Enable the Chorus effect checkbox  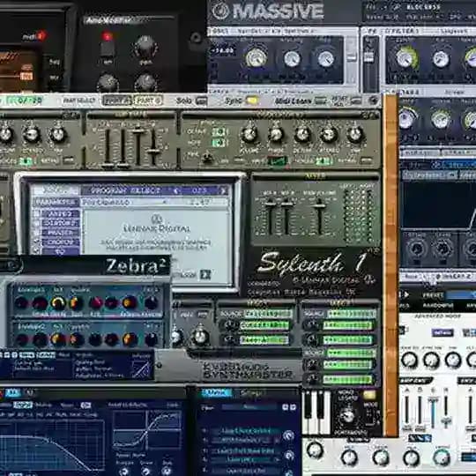[37, 242]
